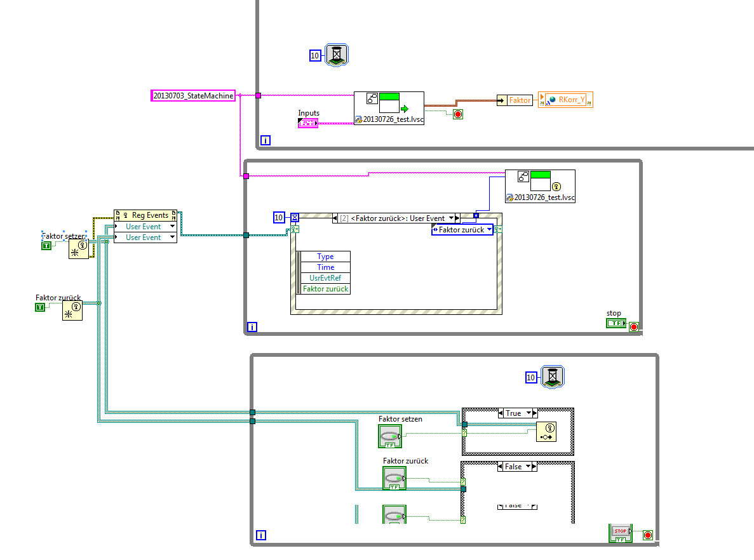This screenshot has width=754, height=560.
Task: Switch True case structure to next case
Action: tap(535, 413)
